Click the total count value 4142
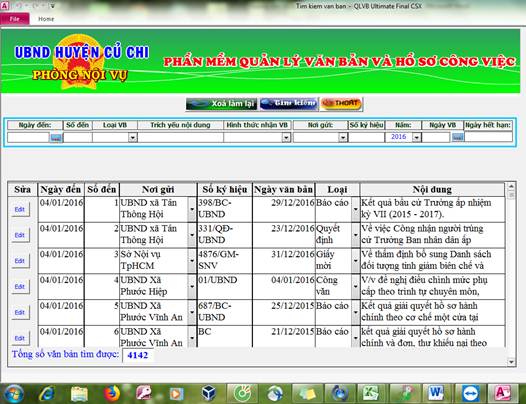Viewport: 526px width, 404px height. 138,355
